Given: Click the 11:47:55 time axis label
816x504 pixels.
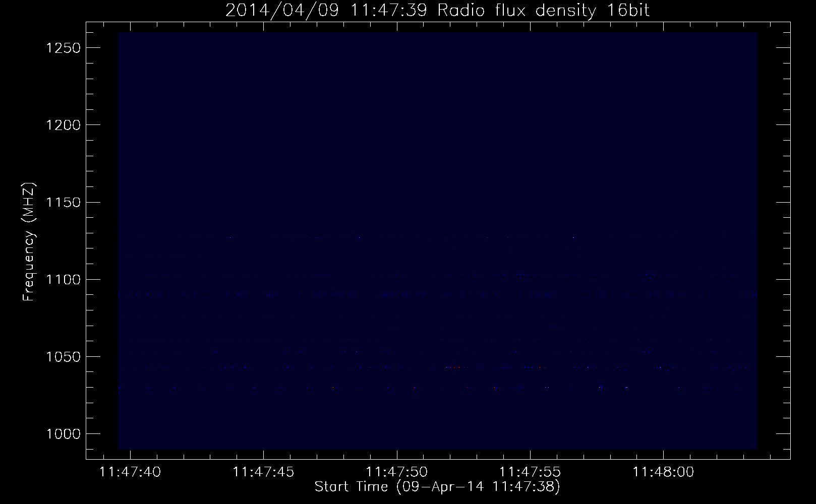Looking at the screenshot, I should click(530, 472).
